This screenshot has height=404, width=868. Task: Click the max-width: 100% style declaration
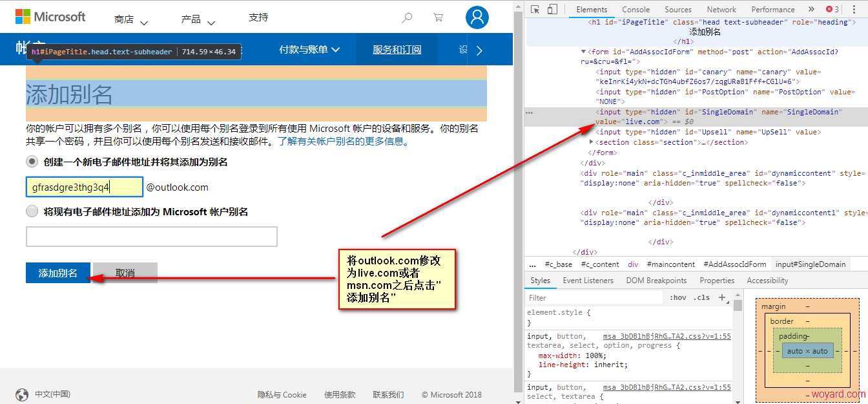coord(573,355)
